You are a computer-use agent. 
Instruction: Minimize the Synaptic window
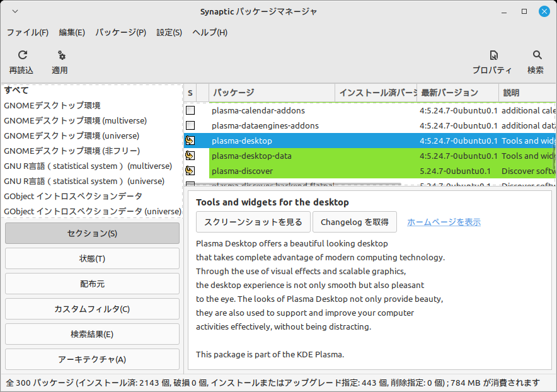pos(504,12)
